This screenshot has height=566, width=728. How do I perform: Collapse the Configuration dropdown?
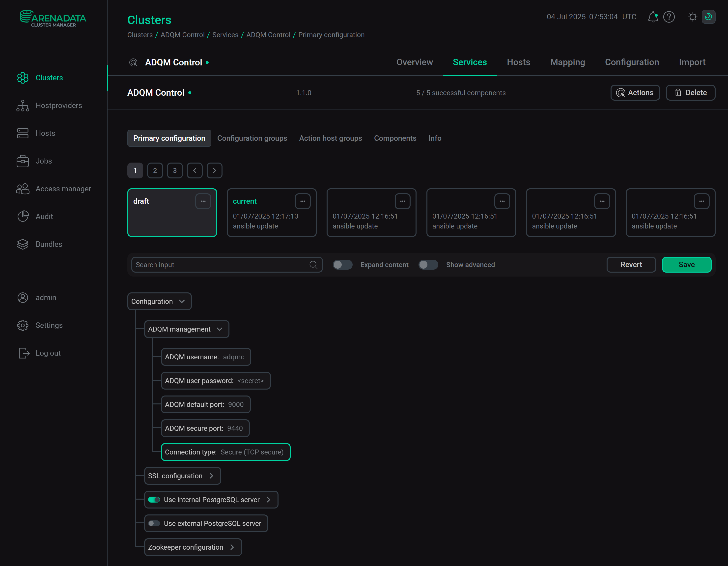point(182,301)
